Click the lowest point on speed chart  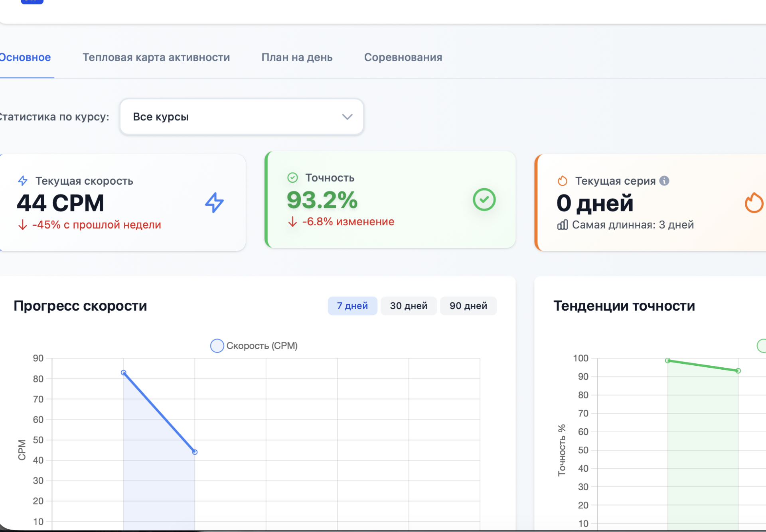(x=195, y=452)
